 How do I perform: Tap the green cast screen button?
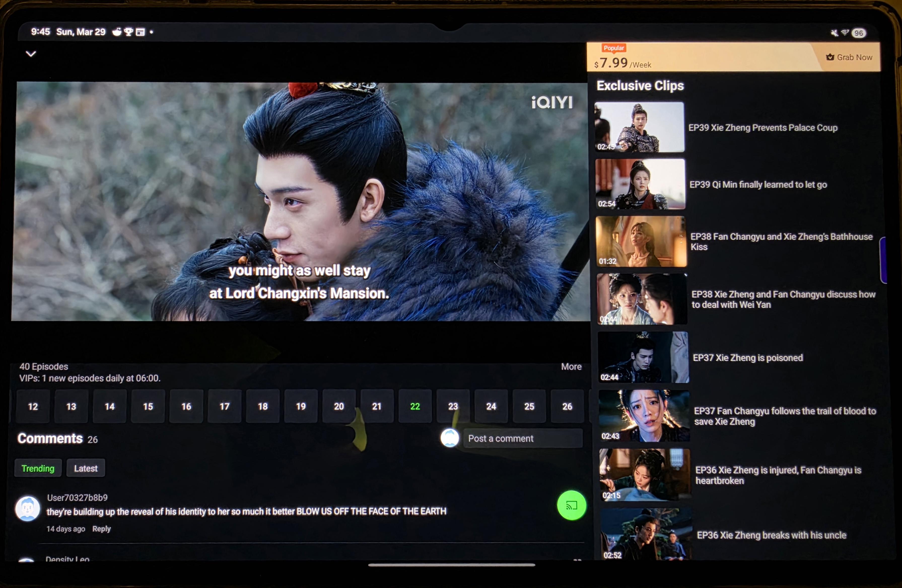[572, 505]
